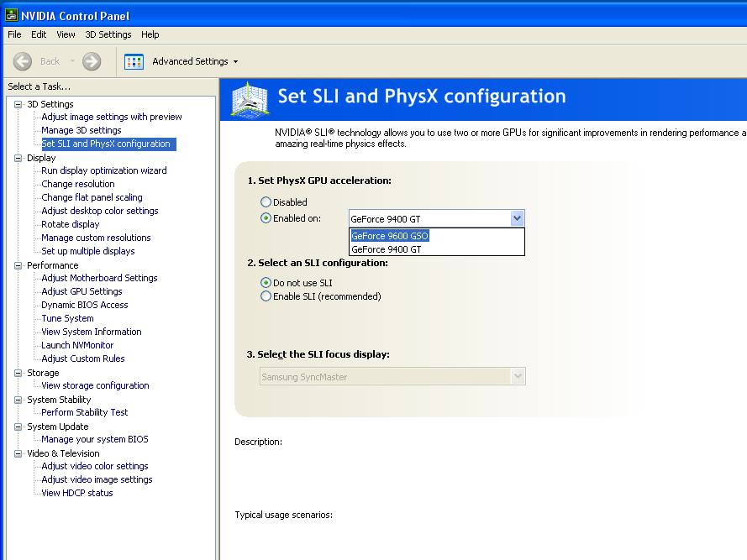
Task: Click the Advanced Settings view icon
Action: pyautogui.click(x=134, y=61)
